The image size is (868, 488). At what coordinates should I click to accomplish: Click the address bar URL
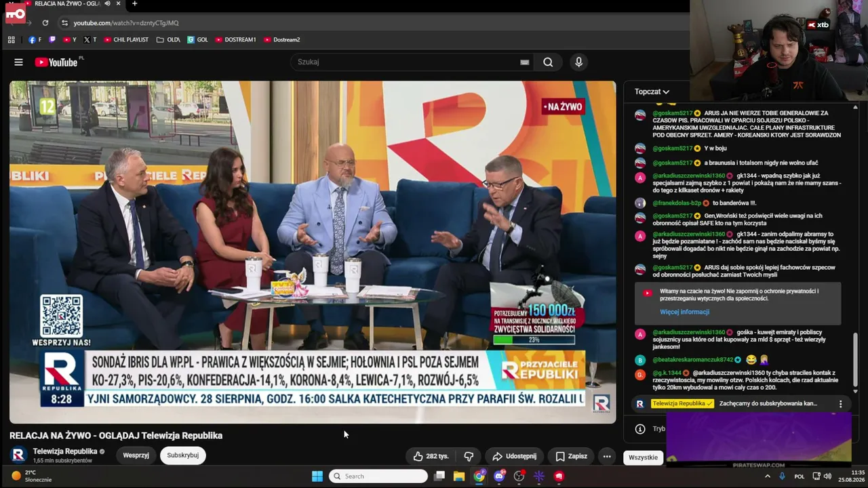coord(126,23)
